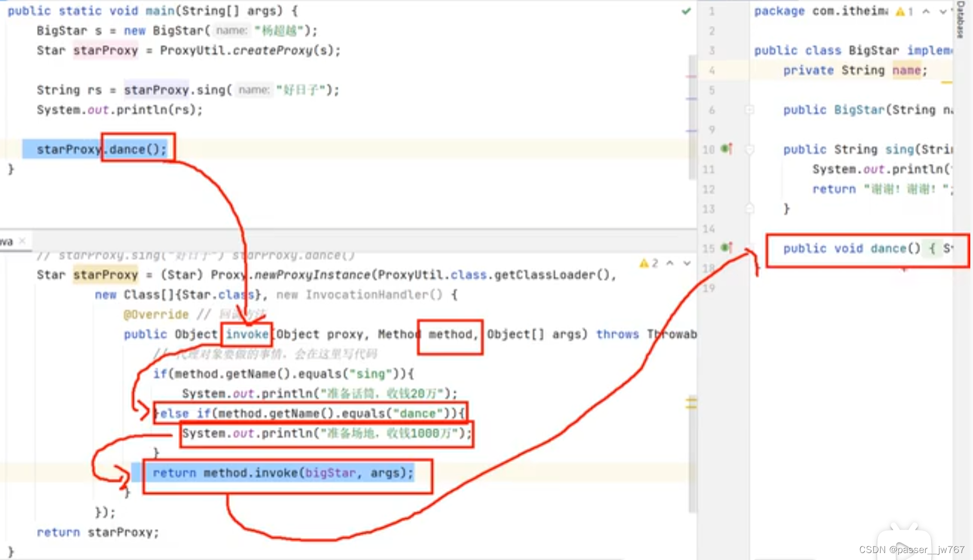The width and height of the screenshot is (973, 560).
Task: Click 'bigStar' argument in method.invoke
Action: (330, 473)
